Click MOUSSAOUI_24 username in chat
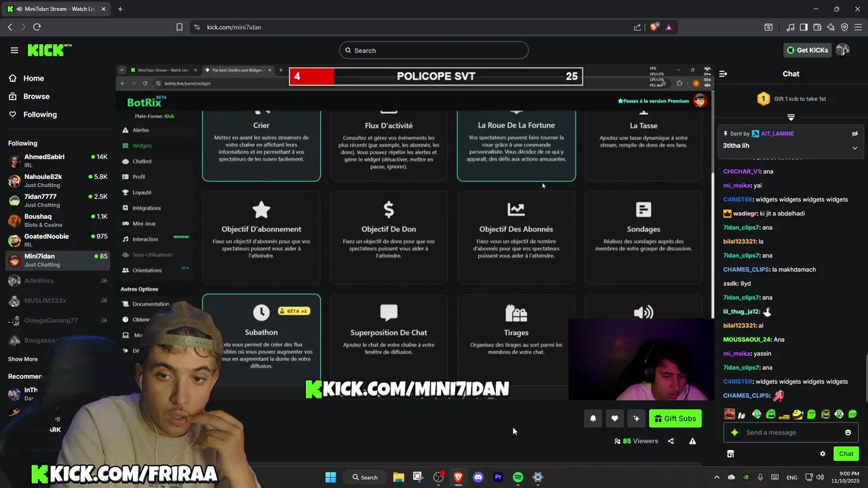 click(747, 340)
